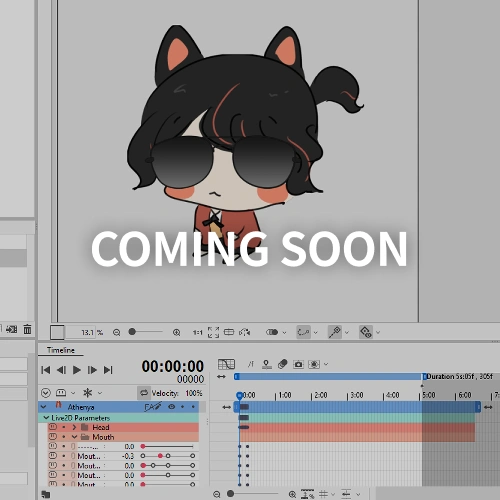The width and height of the screenshot is (500, 500).
Task: Set canvas zoom to 1:1
Action: 197,332
